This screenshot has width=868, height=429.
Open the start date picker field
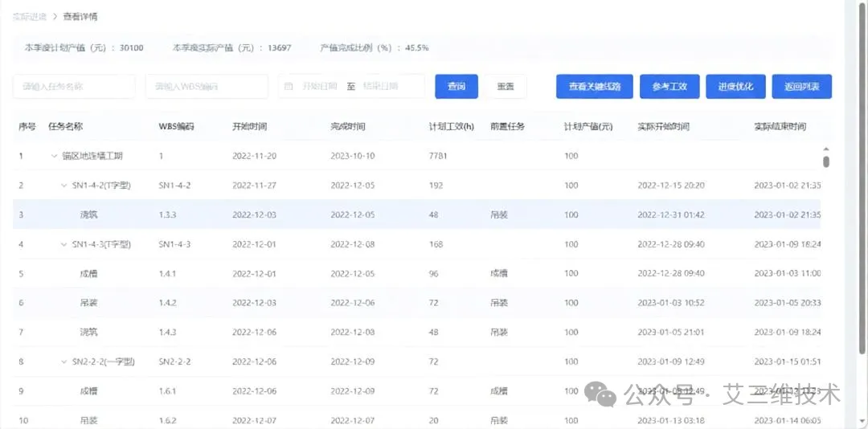(320, 86)
